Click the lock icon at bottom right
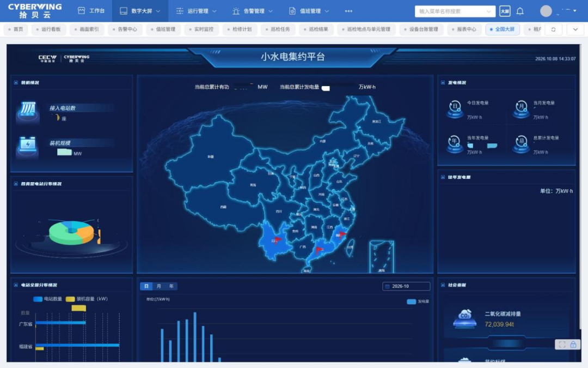 click(573, 345)
